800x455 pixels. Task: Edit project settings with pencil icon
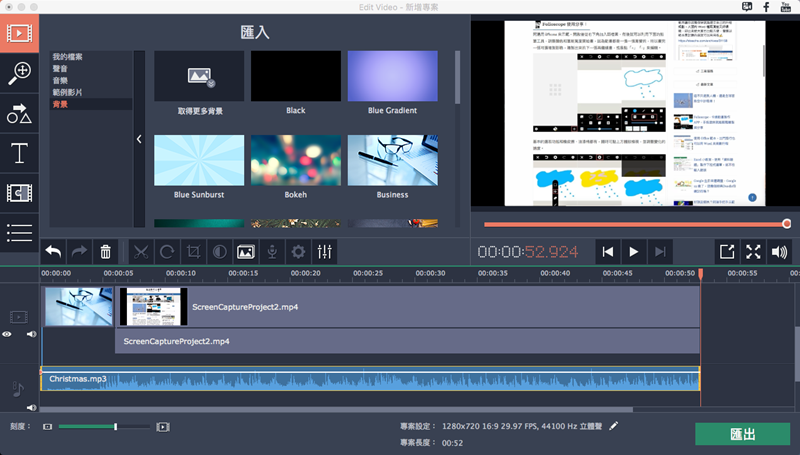(x=614, y=426)
